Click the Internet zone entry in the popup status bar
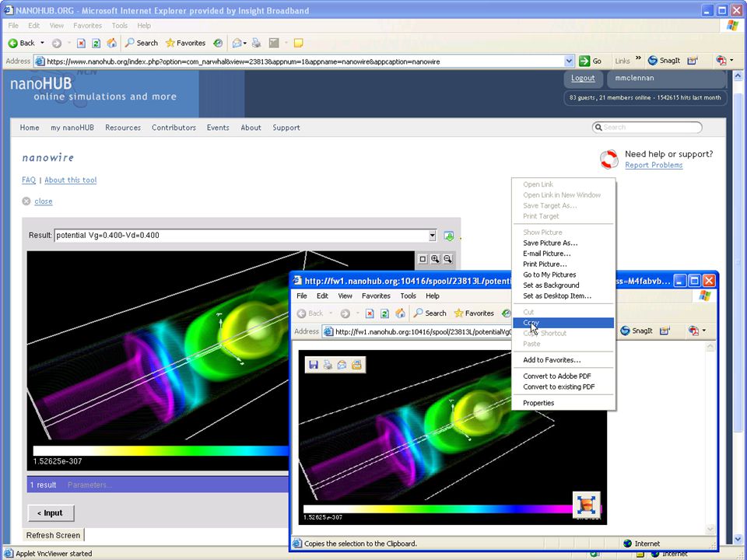Image resolution: width=747 pixels, height=560 pixels. (x=641, y=544)
